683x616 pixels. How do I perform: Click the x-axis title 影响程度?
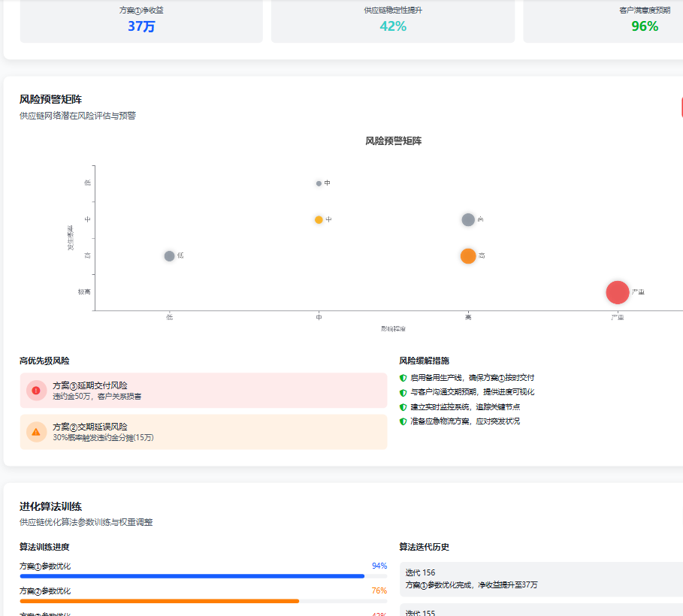point(393,328)
